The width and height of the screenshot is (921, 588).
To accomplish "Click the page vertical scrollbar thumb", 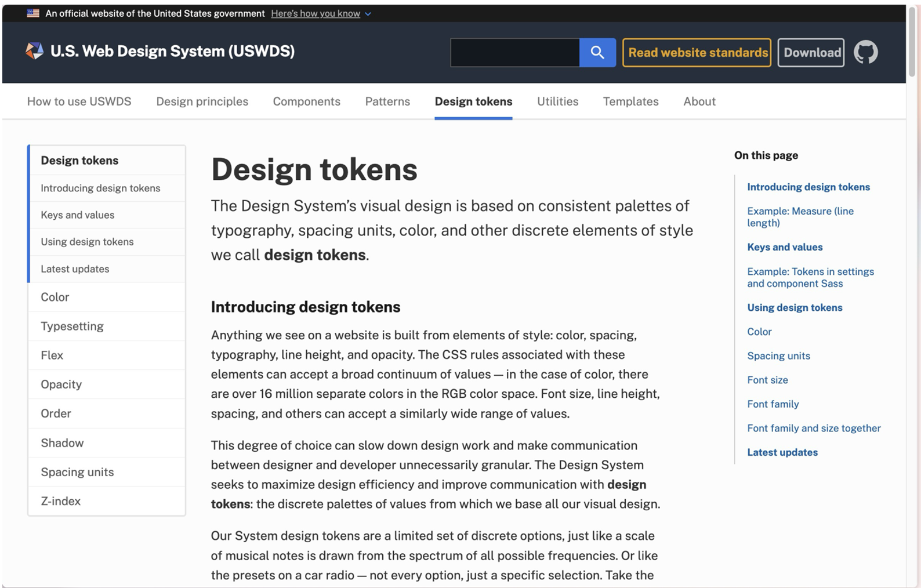I will [912, 42].
